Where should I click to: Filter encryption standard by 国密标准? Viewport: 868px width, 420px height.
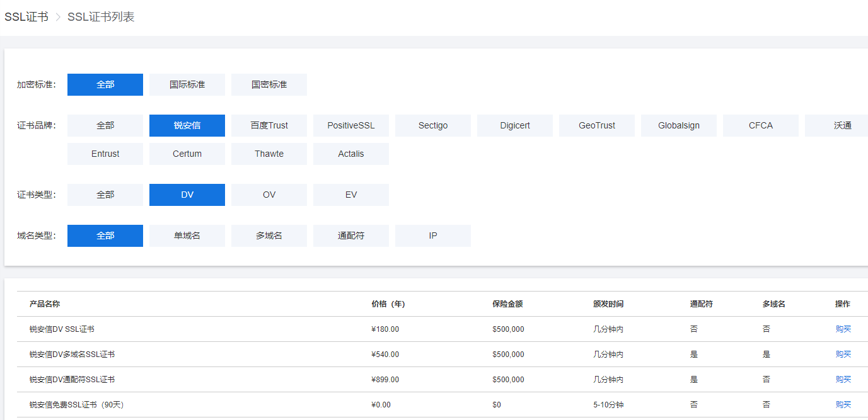(x=269, y=84)
